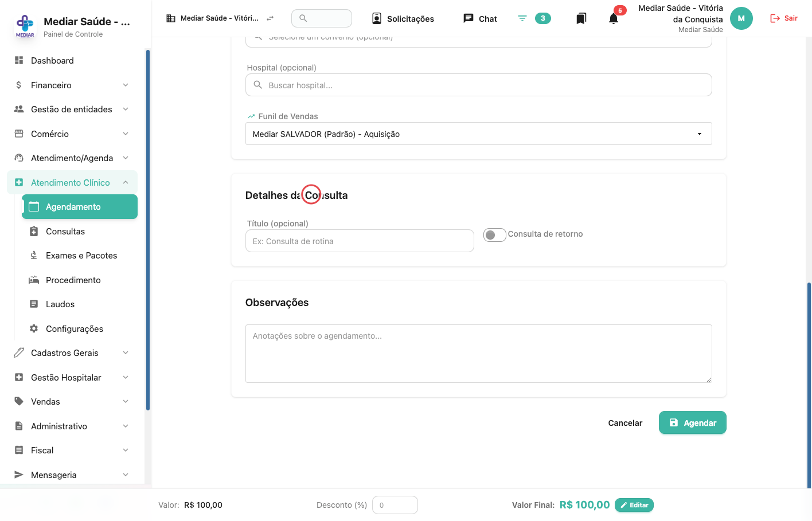Click the Observações notes textarea

[479, 354]
